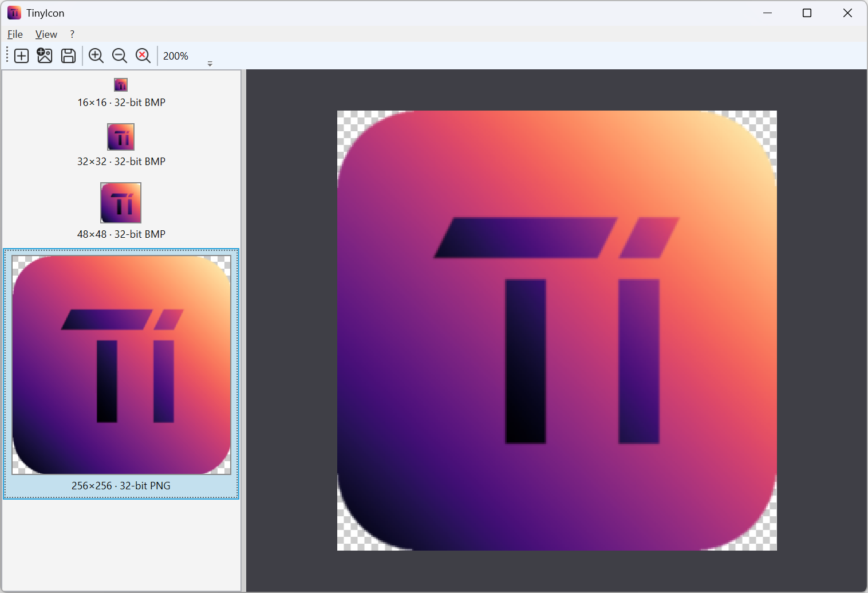
Task: Select the 48×48 icon thumbnail
Action: 121,203
